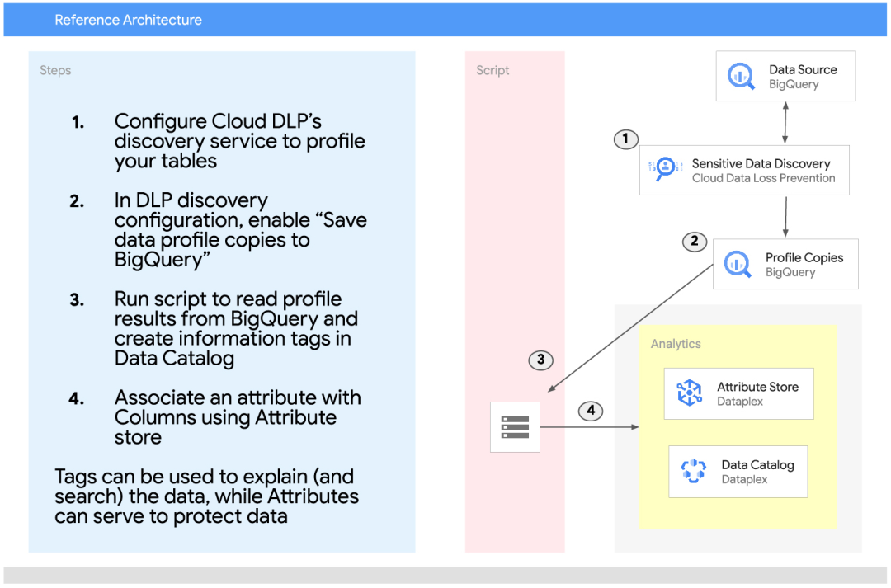Click the circled step 1 marker
The height and width of the screenshot is (588, 891).
(625, 139)
